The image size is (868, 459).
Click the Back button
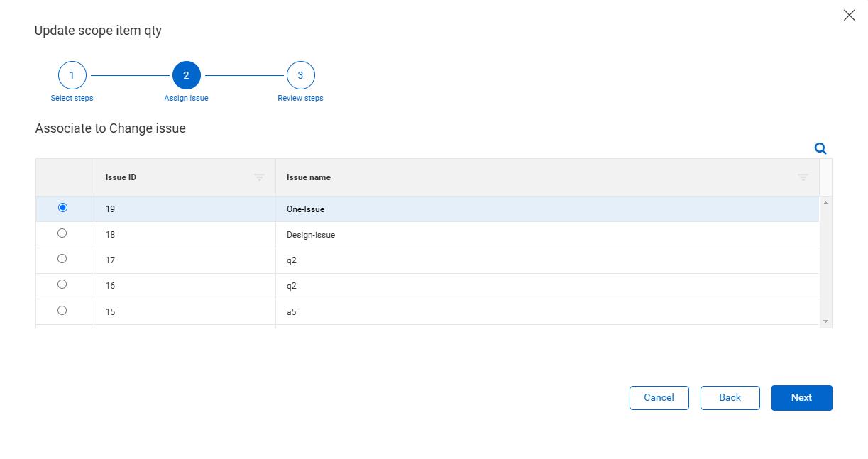click(730, 397)
